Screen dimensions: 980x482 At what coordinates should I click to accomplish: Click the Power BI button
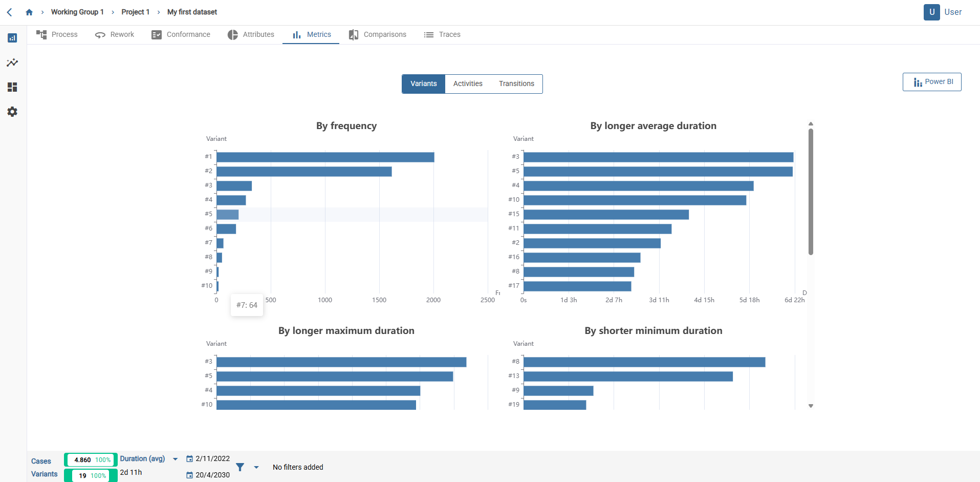coord(932,81)
